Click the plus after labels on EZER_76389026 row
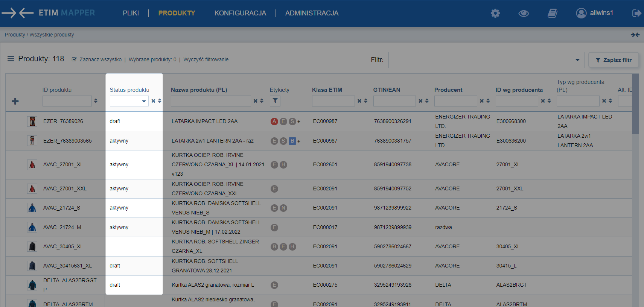This screenshot has width=644, height=307. click(299, 122)
